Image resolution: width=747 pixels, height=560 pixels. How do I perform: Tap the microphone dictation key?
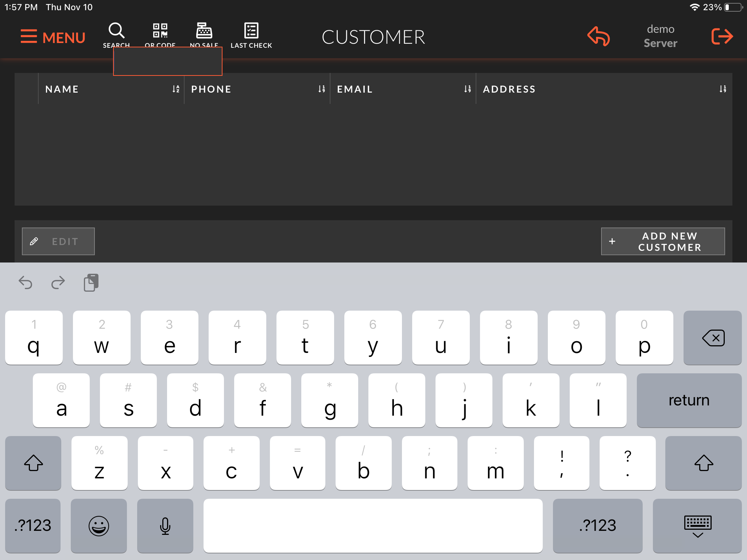165,525
